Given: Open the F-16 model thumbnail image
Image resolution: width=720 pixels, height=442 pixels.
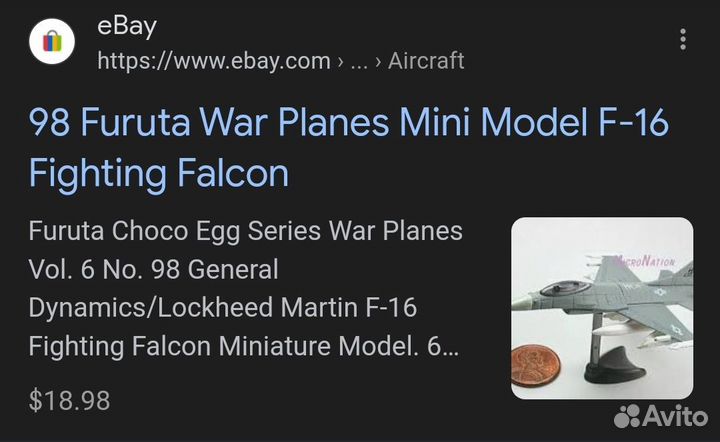Looking at the screenshot, I should [x=602, y=308].
